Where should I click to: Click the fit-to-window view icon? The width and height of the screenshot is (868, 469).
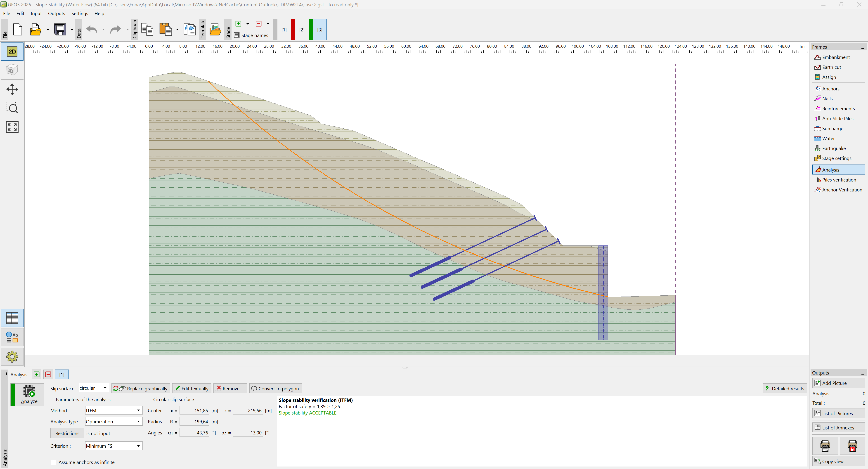point(12,127)
